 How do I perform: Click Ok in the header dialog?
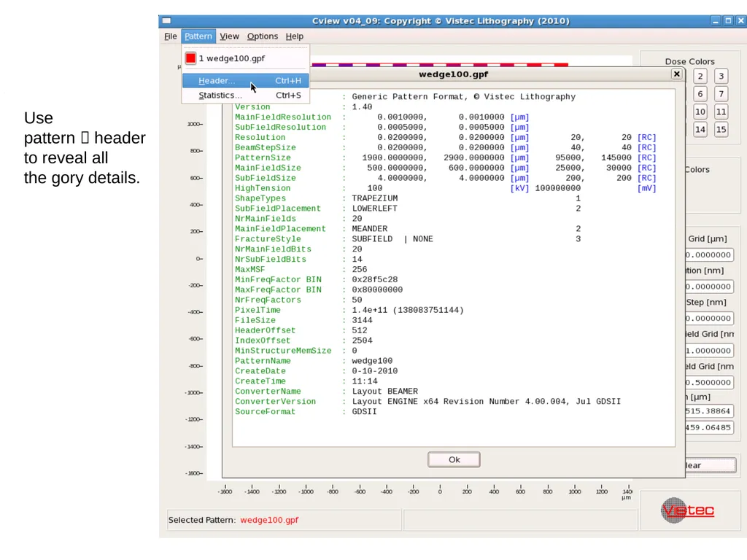(454, 459)
